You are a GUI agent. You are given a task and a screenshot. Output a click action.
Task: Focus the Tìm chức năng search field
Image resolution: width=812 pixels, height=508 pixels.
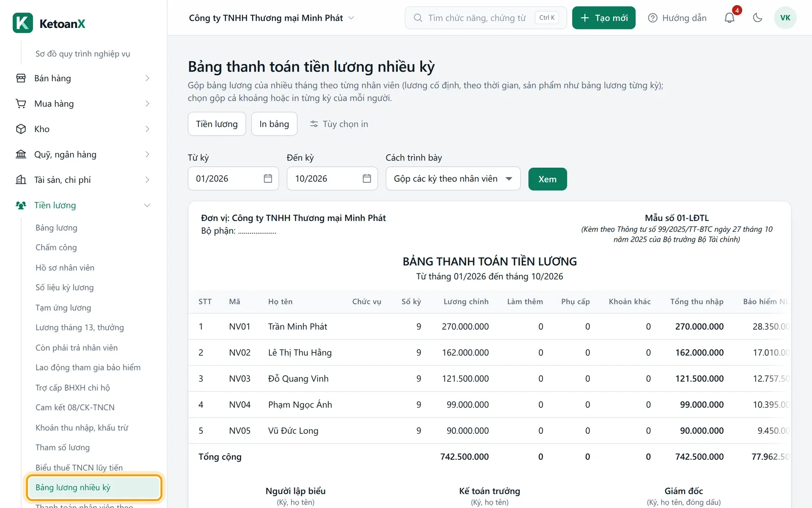[x=485, y=18]
